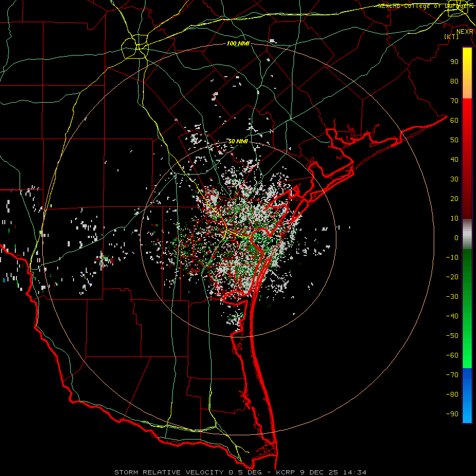Viewport: 476px width, 476px height.
Task: Select the 30 knot scale value
Action: [x=454, y=179]
